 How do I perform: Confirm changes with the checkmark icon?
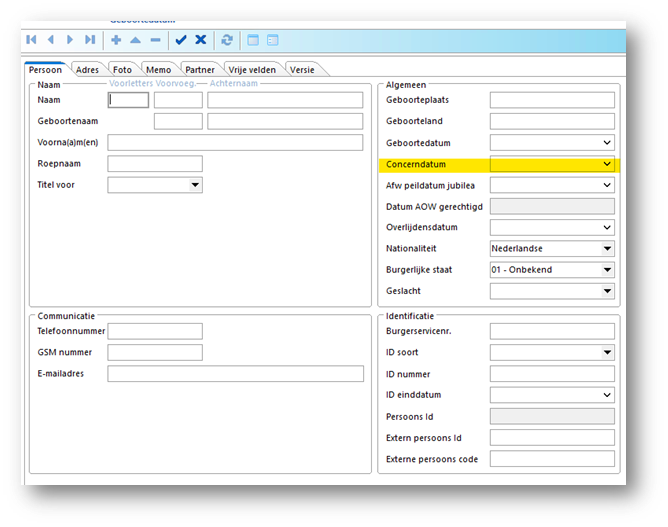click(181, 40)
